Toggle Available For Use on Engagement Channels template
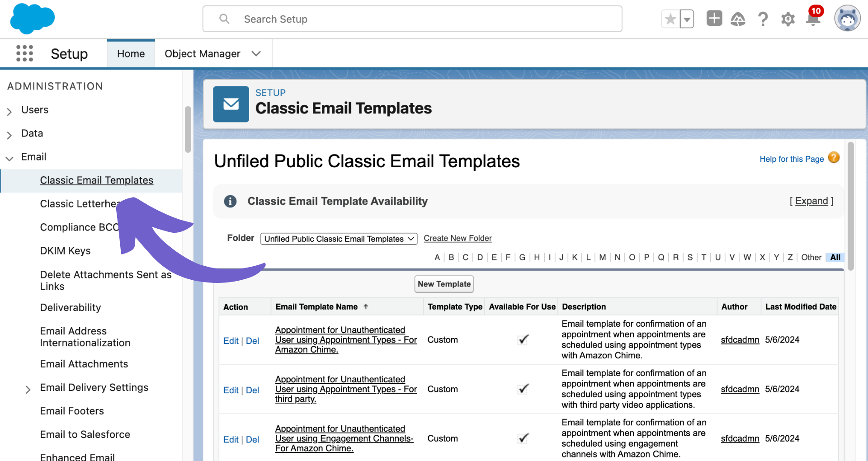The image size is (868, 461). [523, 438]
